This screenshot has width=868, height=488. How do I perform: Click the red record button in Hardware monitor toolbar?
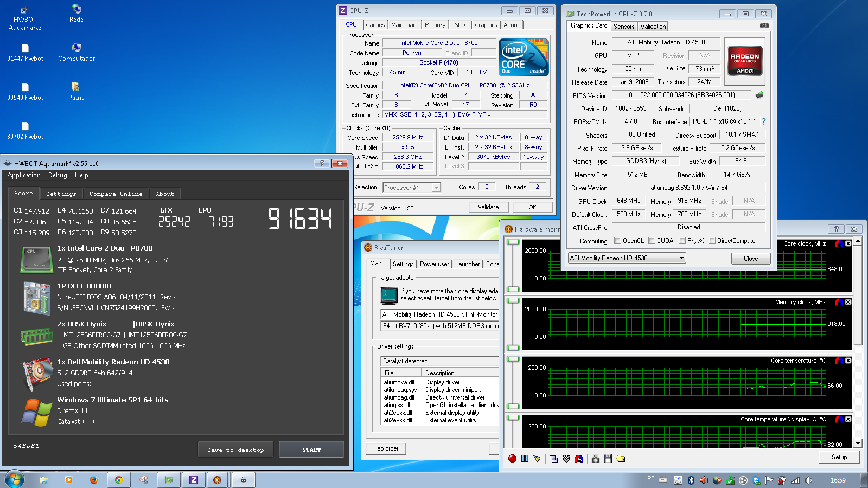click(x=512, y=459)
